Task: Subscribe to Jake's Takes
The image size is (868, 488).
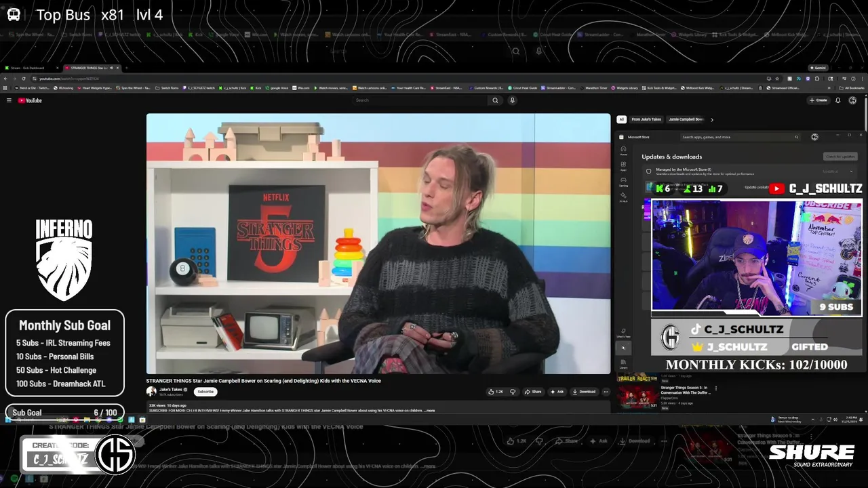Action: click(205, 392)
